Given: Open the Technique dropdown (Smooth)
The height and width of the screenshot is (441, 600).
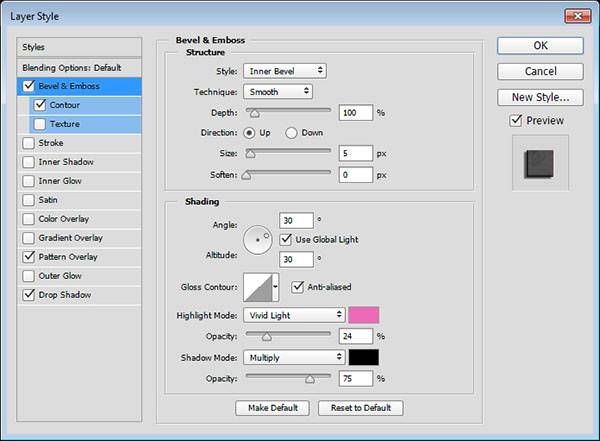Looking at the screenshot, I should 277,91.
